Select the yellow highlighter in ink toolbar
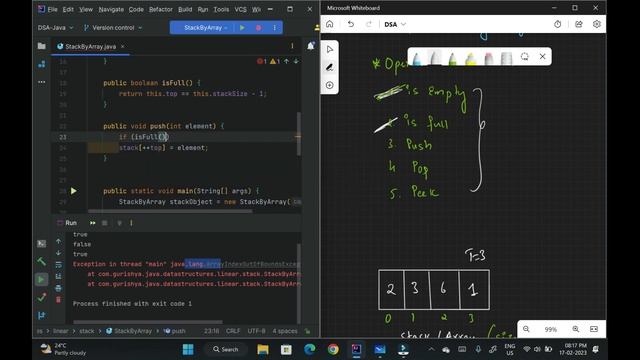Image resolution: width=640 pixels, height=360 pixels. point(471,58)
